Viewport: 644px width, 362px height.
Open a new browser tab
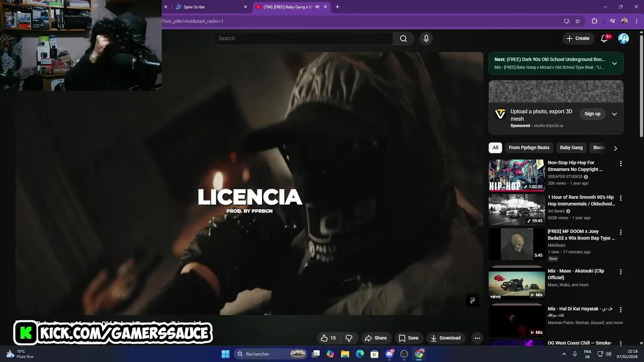point(337,7)
